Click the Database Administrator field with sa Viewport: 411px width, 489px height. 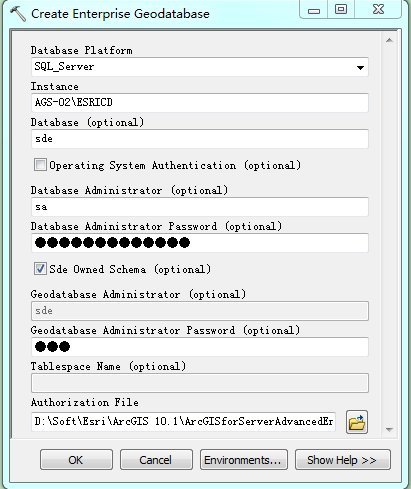click(x=200, y=207)
